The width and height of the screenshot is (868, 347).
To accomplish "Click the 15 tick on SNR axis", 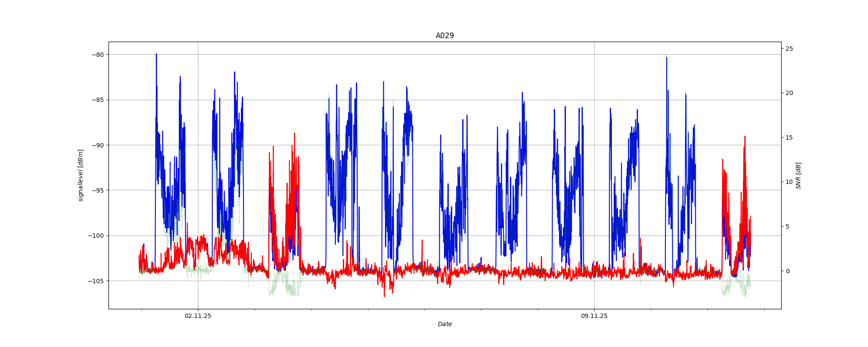I will 789,137.
